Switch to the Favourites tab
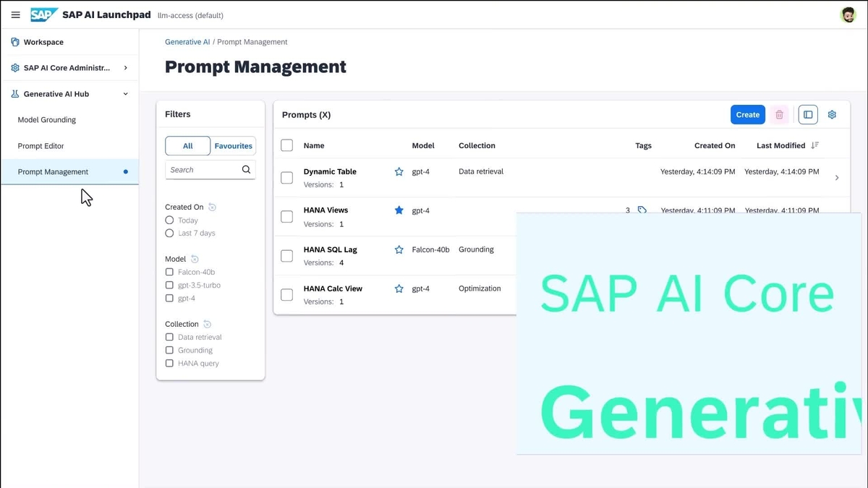 click(233, 145)
